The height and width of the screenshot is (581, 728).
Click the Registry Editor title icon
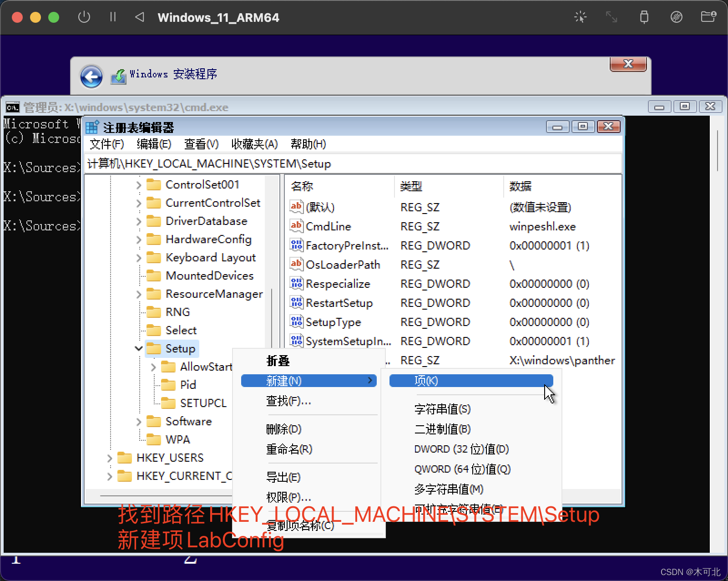(x=92, y=127)
